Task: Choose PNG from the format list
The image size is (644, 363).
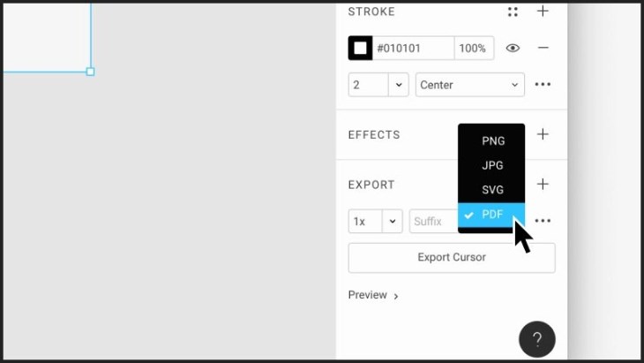Action: 491,141
